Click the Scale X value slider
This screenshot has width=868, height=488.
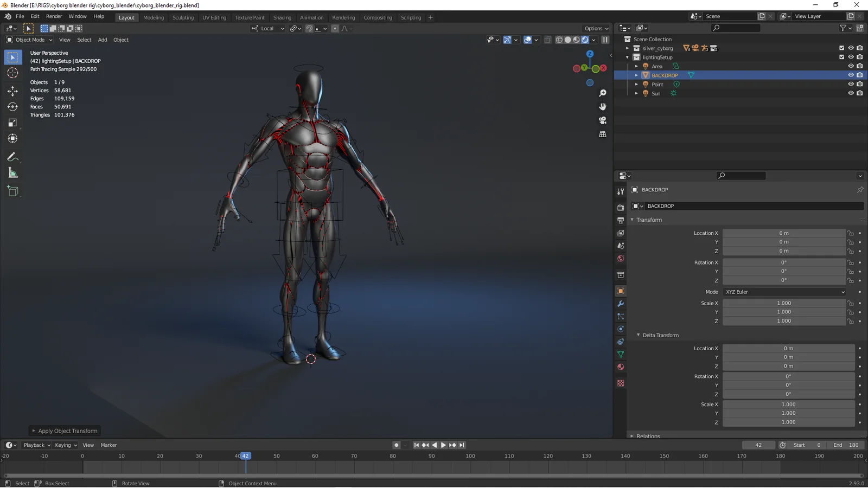784,303
